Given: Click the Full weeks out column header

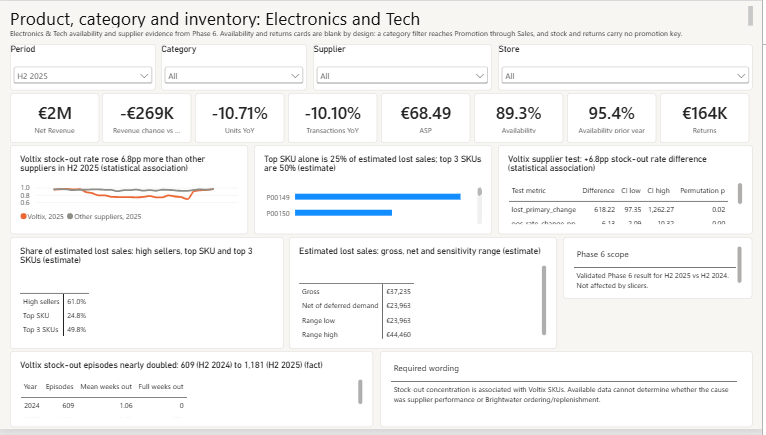Looking at the screenshot, I should pyautogui.click(x=161, y=387).
